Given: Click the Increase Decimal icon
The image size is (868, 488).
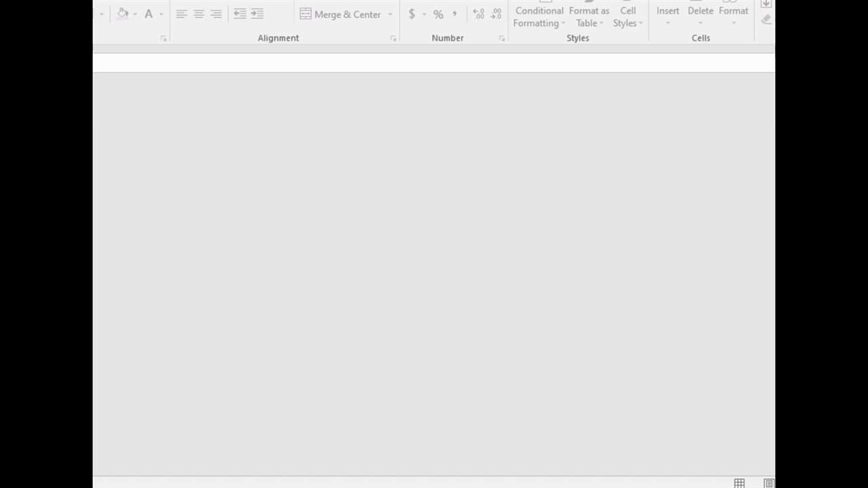Looking at the screenshot, I should [479, 14].
